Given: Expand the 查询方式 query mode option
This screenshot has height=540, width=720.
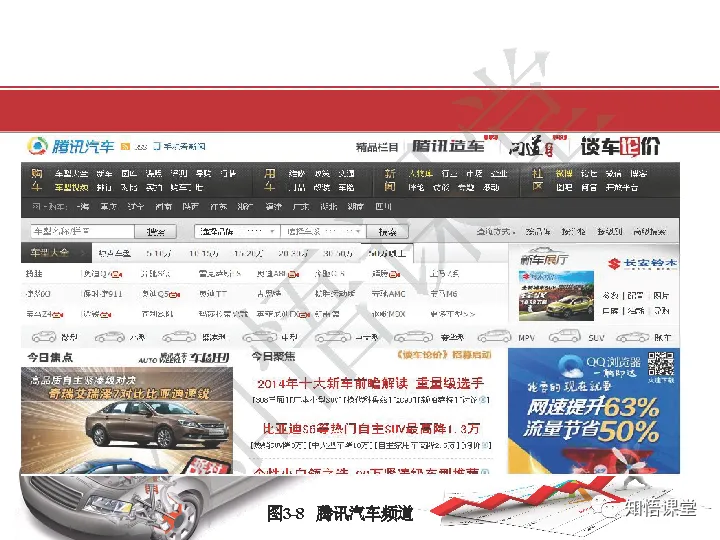Looking at the screenshot, I should click(x=496, y=232).
